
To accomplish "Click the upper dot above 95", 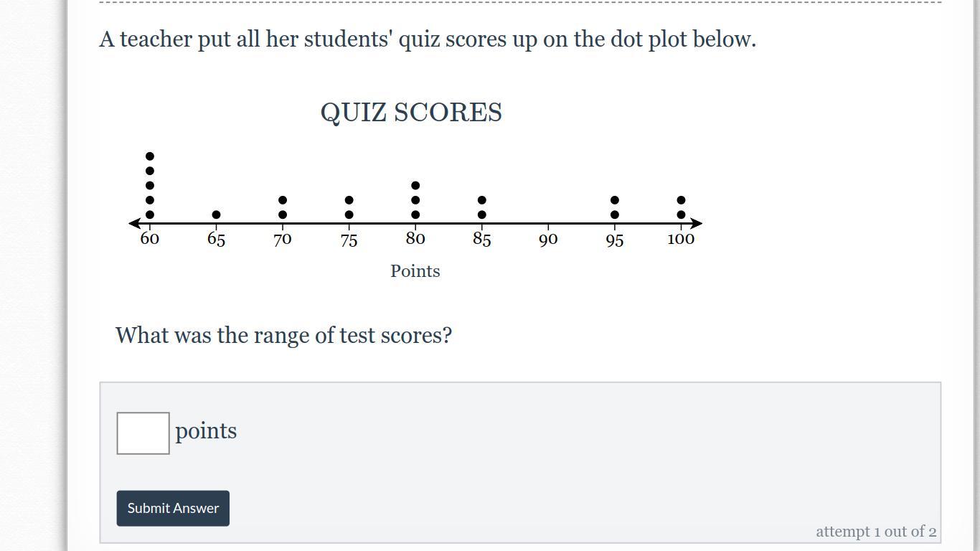I will pyautogui.click(x=615, y=200).
